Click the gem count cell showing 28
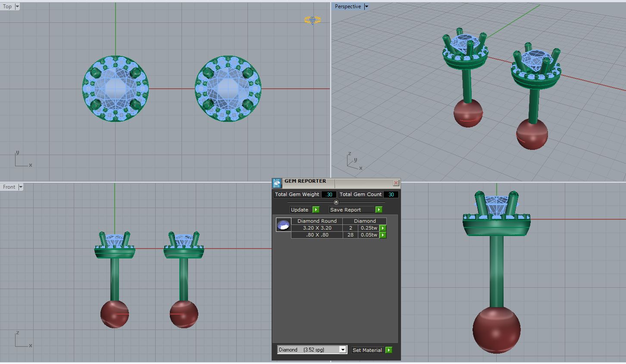This screenshot has height=364, width=626. click(351, 235)
